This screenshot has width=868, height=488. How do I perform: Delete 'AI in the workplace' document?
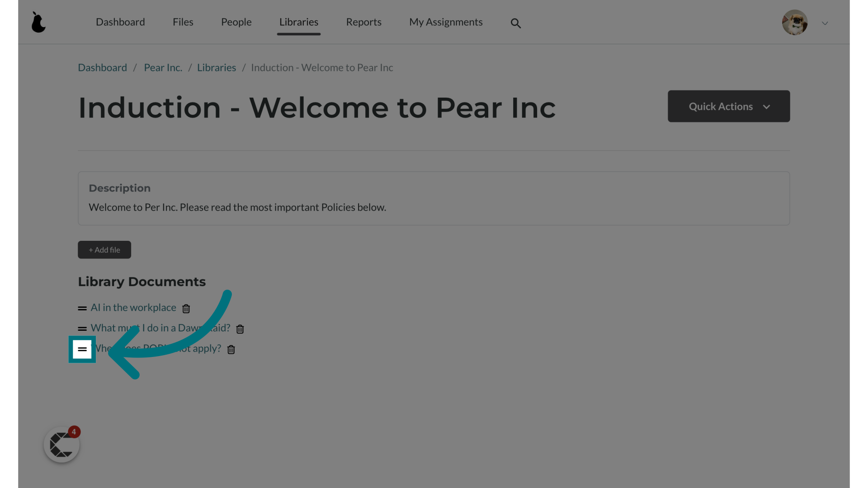point(185,308)
